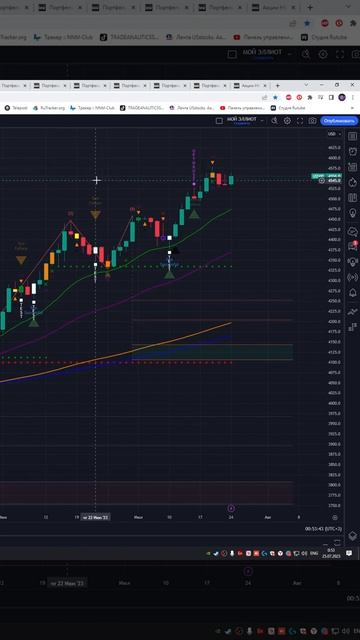Open the Лента USstocks bookmark in foreground window
The image size is (360, 640).
(192, 108)
